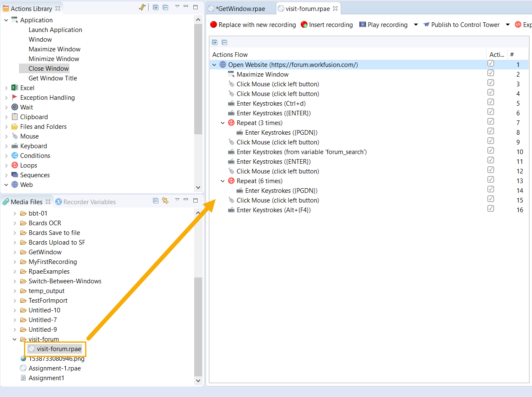Toggle checkbox for the 'forum_search' keystrokes row
Screen dimensions: 532x397
pyautogui.click(x=491, y=150)
